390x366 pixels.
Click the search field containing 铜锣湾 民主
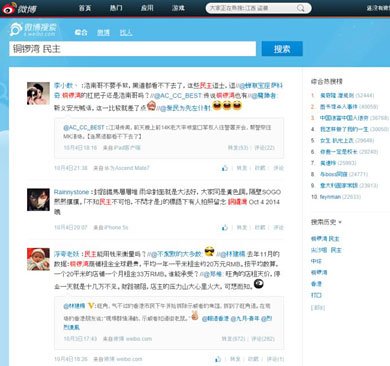click(132, 49)
